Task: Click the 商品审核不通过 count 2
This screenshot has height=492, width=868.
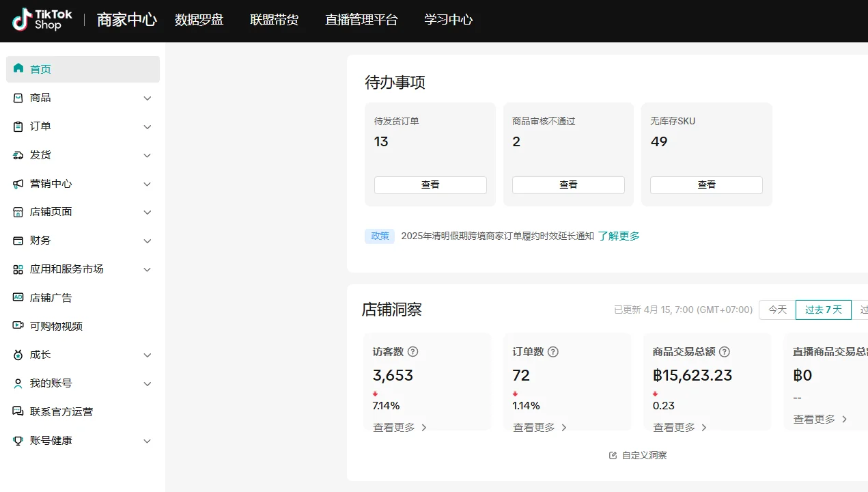Action: click(x=516, y=141)
